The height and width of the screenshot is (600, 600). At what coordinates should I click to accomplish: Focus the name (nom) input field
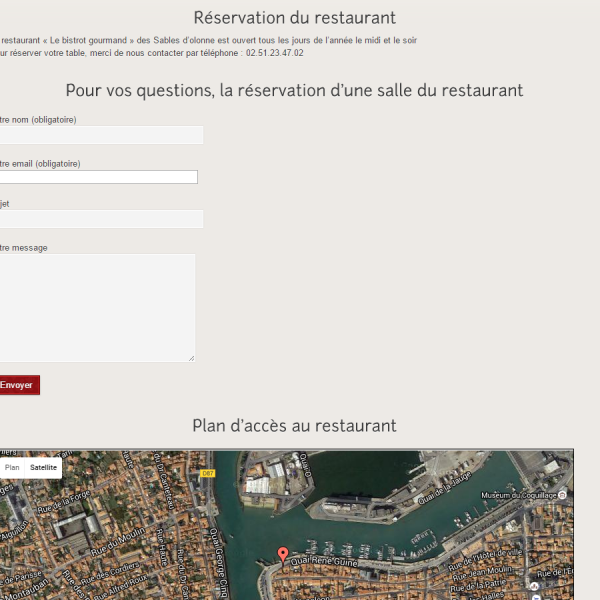click(100, 135)
